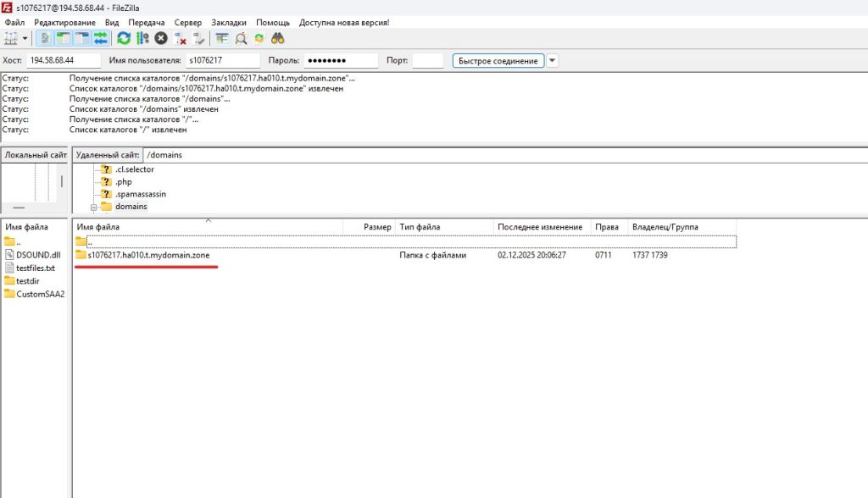Start processing the transfer queue
The image size is (868, 498).
point(142,38)
